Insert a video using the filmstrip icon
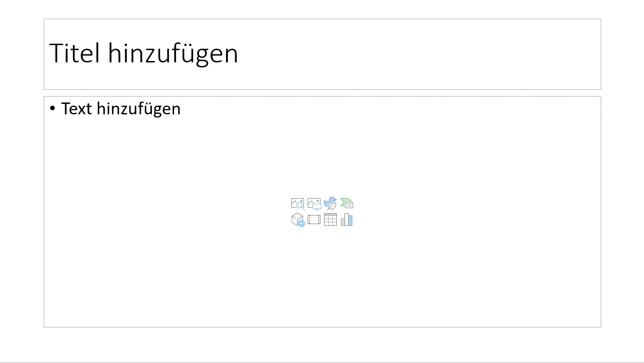This screenshot has height=363, width=644. [x=314, y=220]
